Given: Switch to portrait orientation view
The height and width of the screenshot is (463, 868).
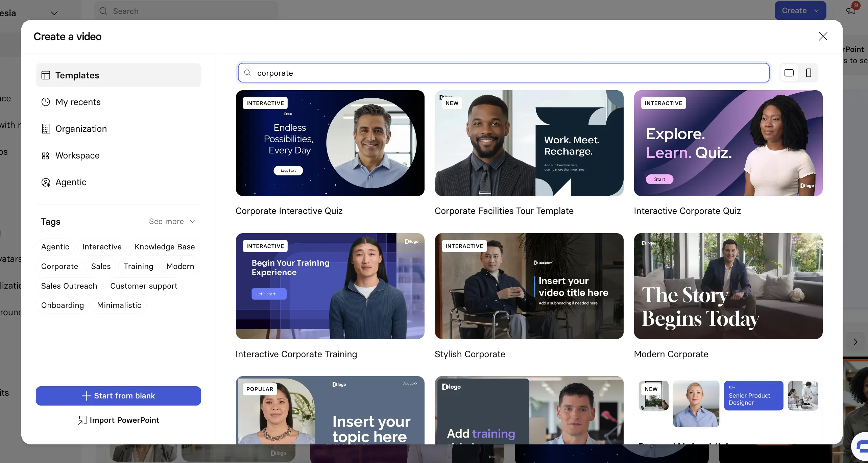Looking at the screenshot, I should click(809, 73).
